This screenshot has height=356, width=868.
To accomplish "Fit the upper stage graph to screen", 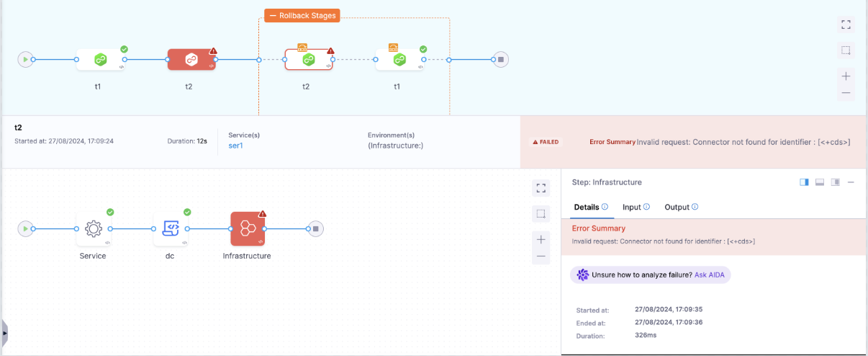I will click(x=846, y=24).
